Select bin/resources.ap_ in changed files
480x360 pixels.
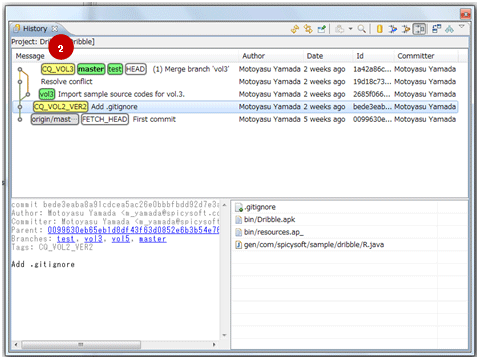[x=274, y=232]
